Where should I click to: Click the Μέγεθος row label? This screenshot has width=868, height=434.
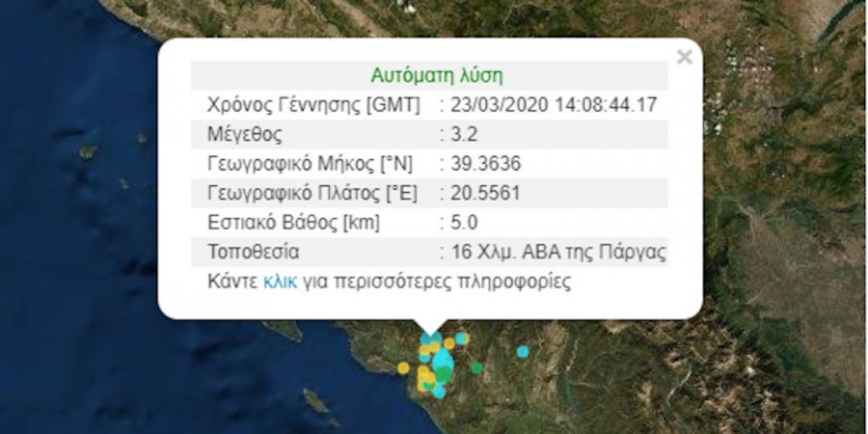pos(244,135)
